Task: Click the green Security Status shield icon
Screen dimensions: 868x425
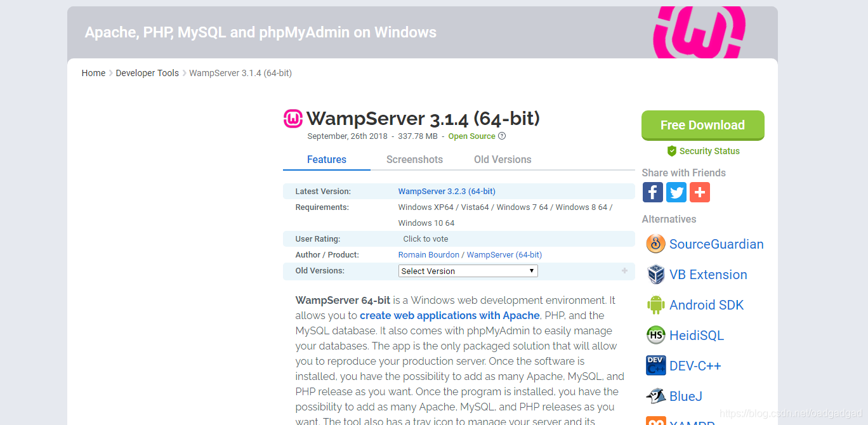Action: (x=672, y=151)
